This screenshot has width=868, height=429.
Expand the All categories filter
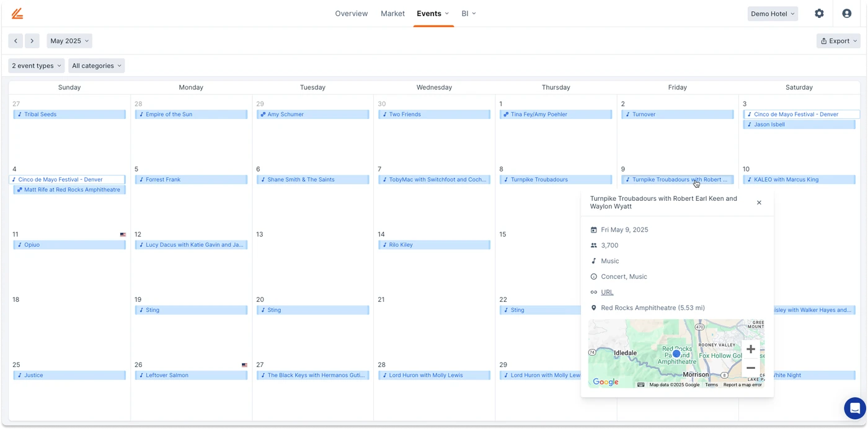click(97, 66)
